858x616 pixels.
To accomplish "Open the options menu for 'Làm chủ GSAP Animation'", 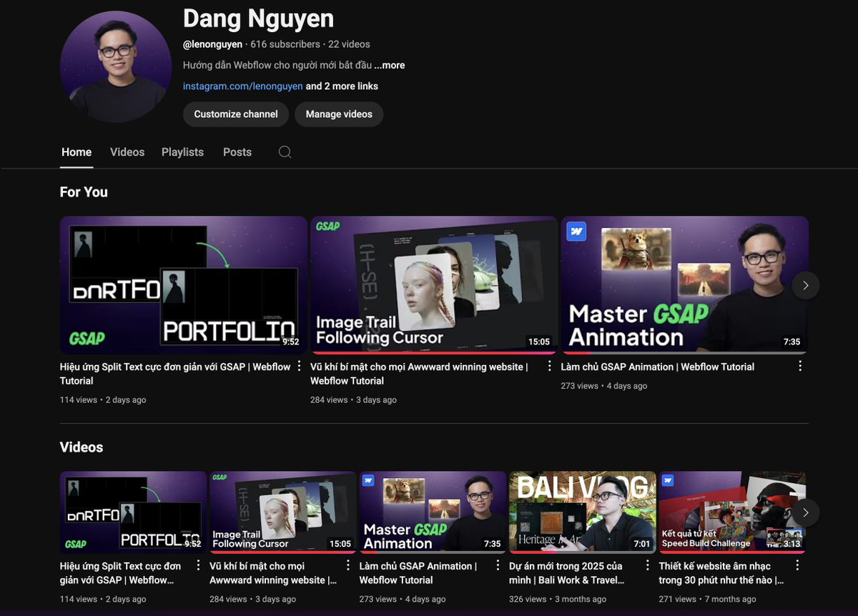I will (x=799, y=366).
